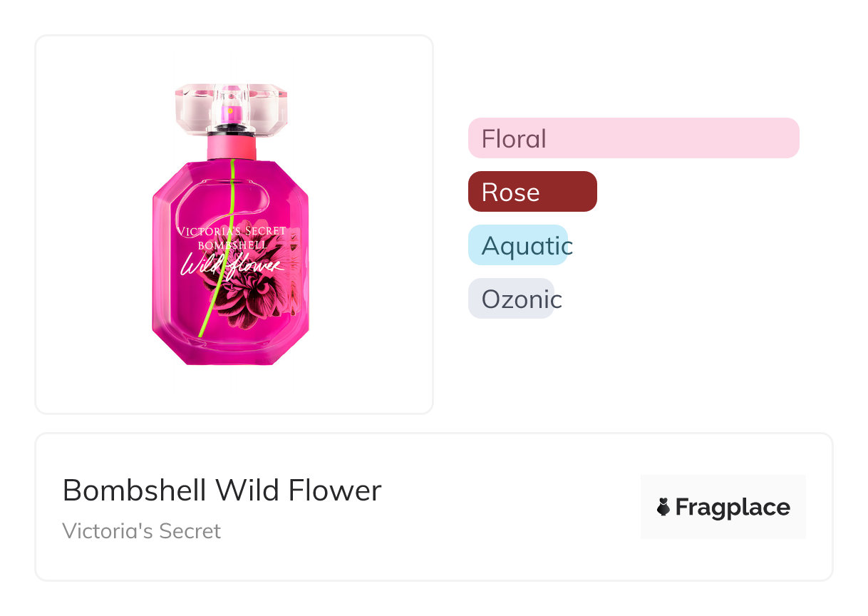This screenshot has height=616, width=868.
Task: Click the Victoria's Secret brand name below title
Action: [141, 531]
